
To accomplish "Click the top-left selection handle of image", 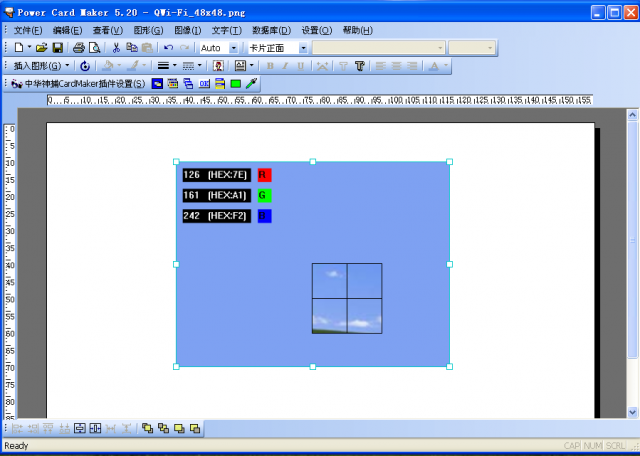I will (x=177, y=162).
